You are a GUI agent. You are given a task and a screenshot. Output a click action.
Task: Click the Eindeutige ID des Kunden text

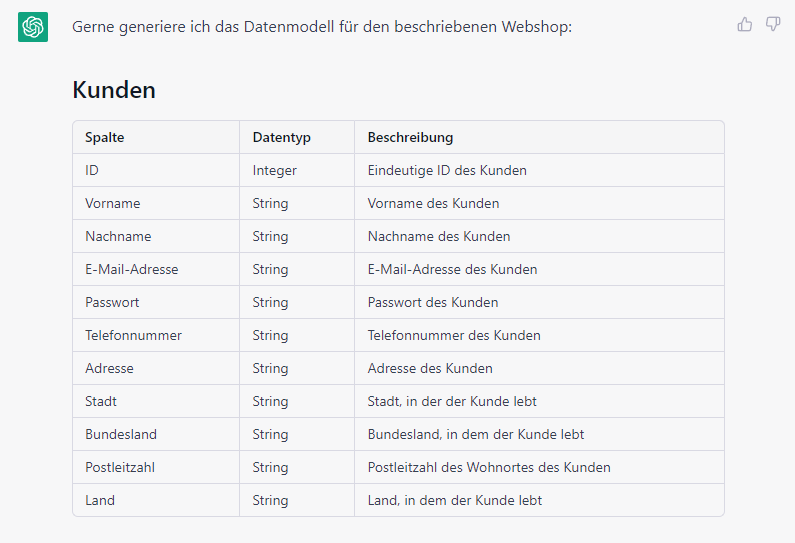(447, 170)
